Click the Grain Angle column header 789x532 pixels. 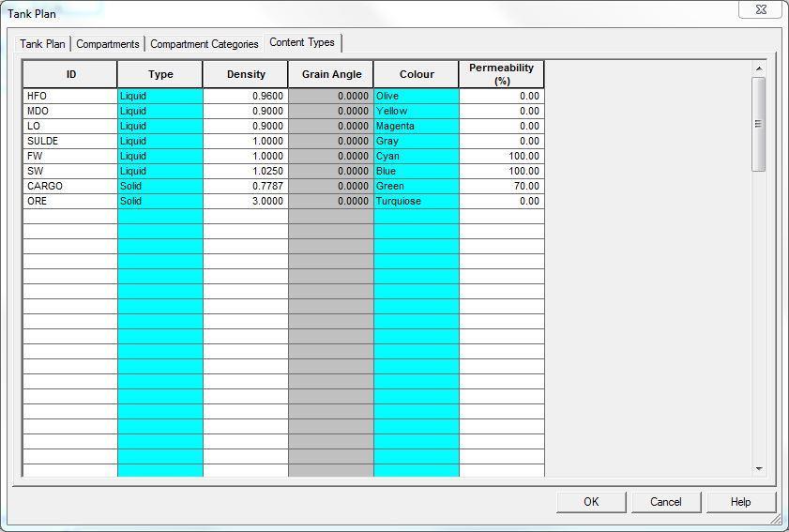pos(331,74)
